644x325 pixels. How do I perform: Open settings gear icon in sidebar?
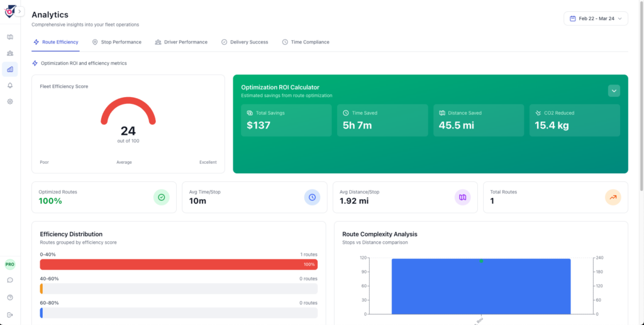pos(10,101)
